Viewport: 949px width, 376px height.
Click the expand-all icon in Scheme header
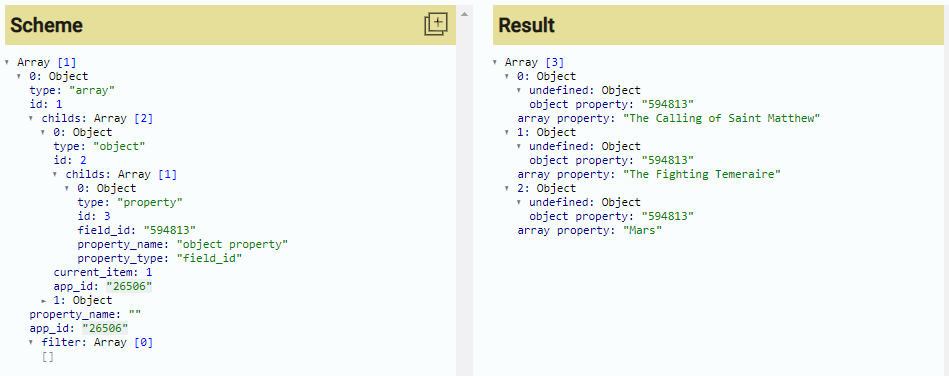[435, 24]
